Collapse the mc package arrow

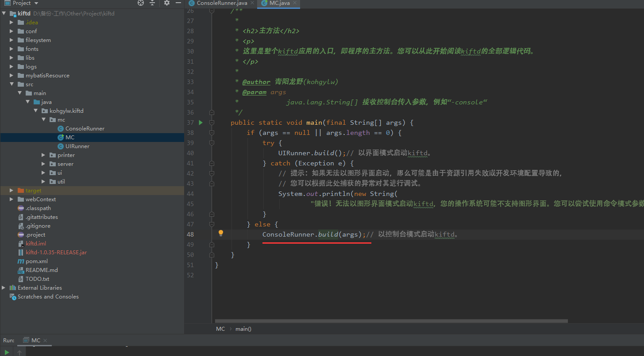[44, 119]
